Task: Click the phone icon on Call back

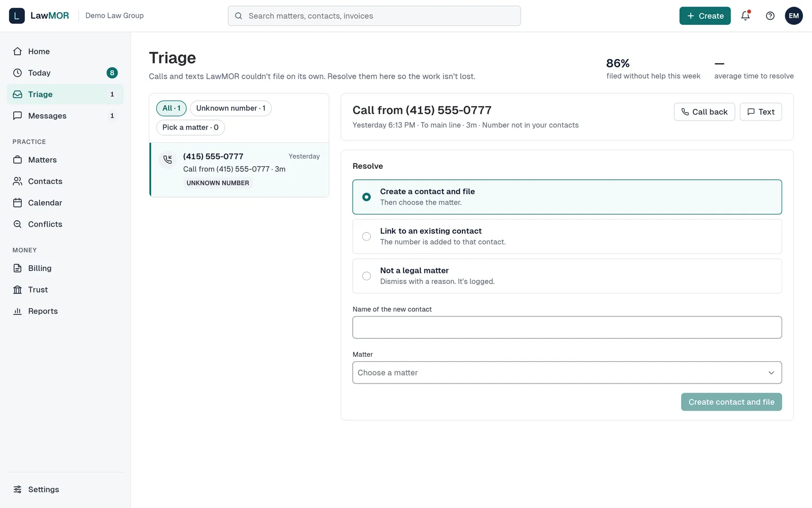Action: click(x=685, y=112)
